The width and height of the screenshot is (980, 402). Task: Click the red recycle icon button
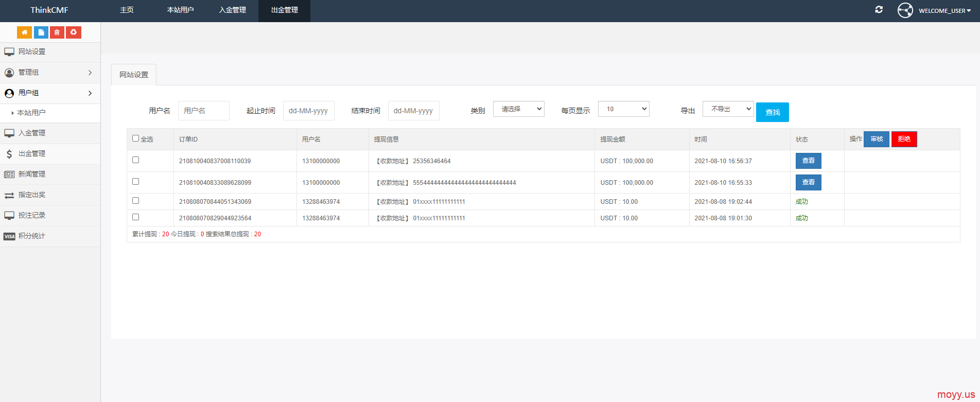(74, 32)
